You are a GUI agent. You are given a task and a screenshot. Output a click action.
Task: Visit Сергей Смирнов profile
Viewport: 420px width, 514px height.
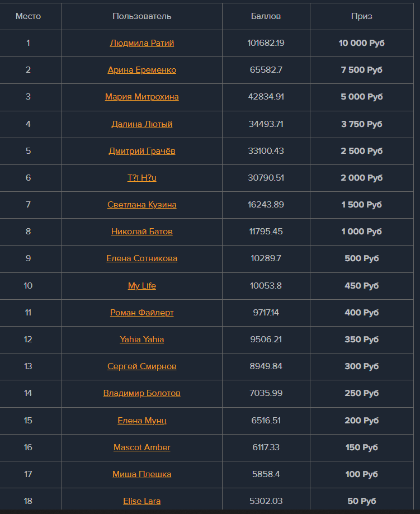142,366
